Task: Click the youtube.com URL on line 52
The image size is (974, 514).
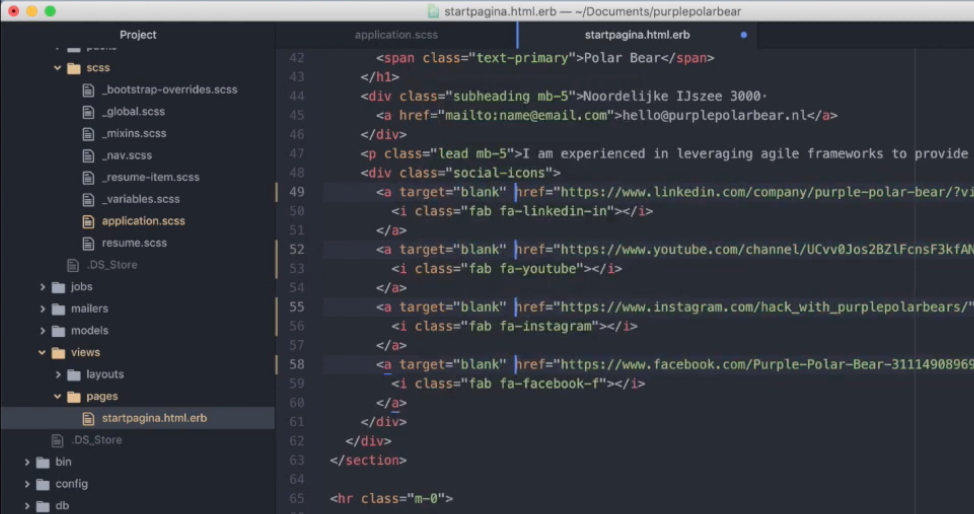Action: [x=767, y=250]
